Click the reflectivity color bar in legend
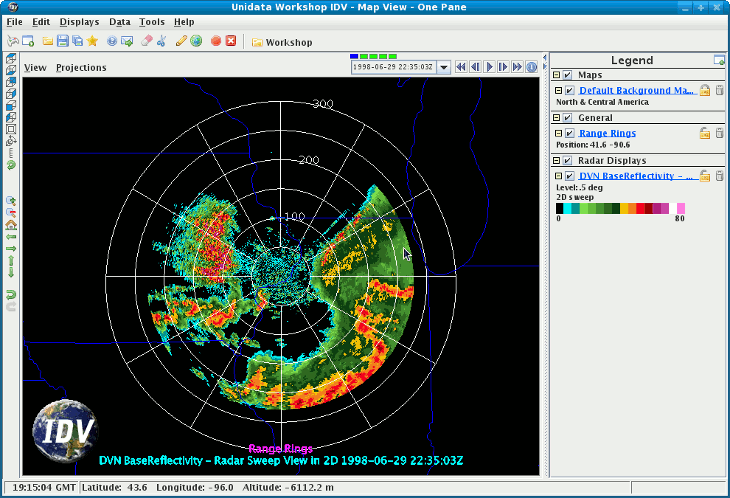The image size is (730, 498). coord(621,209)
